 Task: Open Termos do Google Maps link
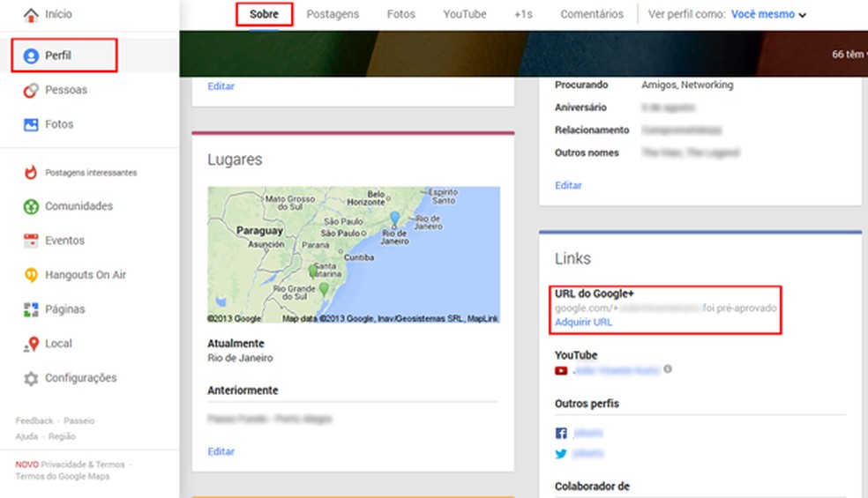click(63, 477)
